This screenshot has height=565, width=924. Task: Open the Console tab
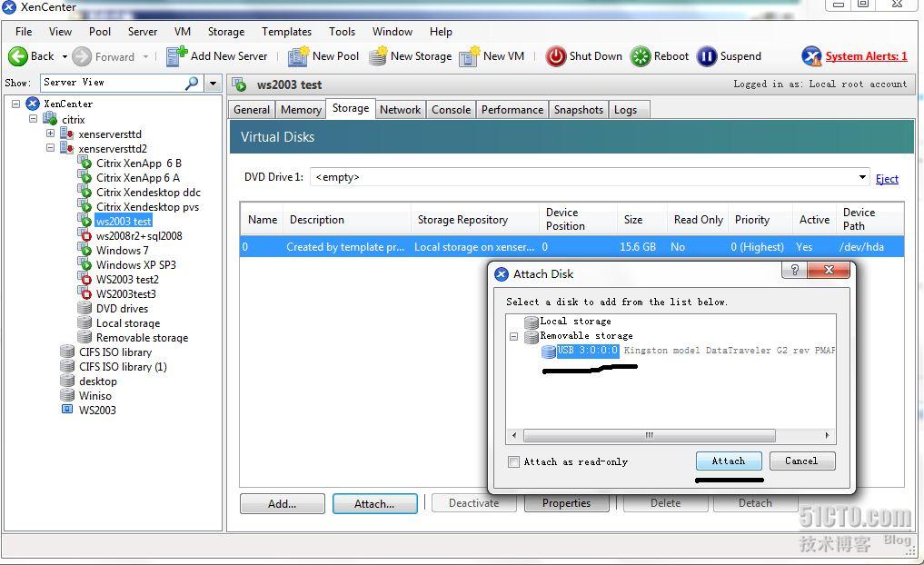451,110
